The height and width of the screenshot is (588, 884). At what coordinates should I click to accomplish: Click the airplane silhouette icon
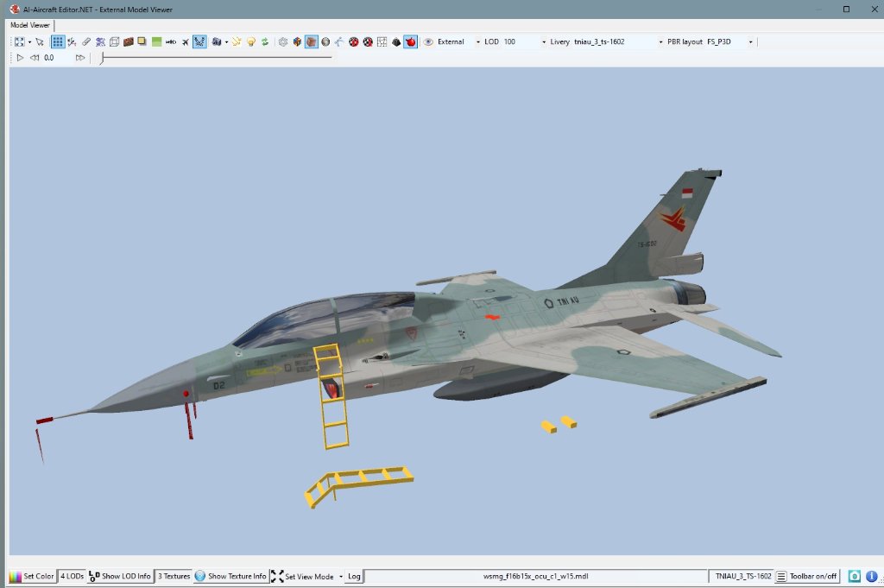tap(185, 41)
